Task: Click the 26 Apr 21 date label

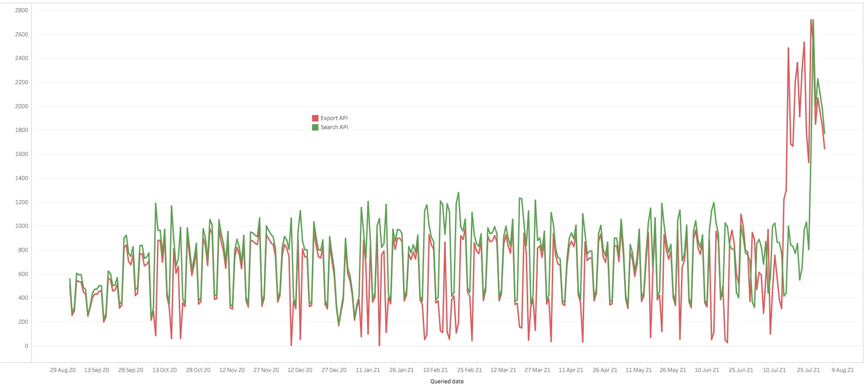Action: tap(605, 370)
